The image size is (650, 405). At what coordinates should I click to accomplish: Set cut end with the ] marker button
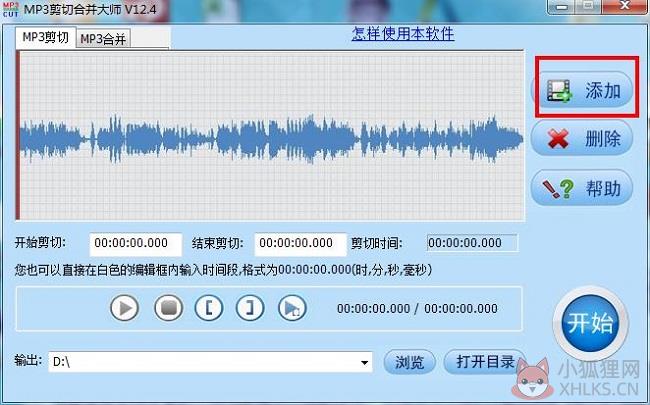(250, 308)
